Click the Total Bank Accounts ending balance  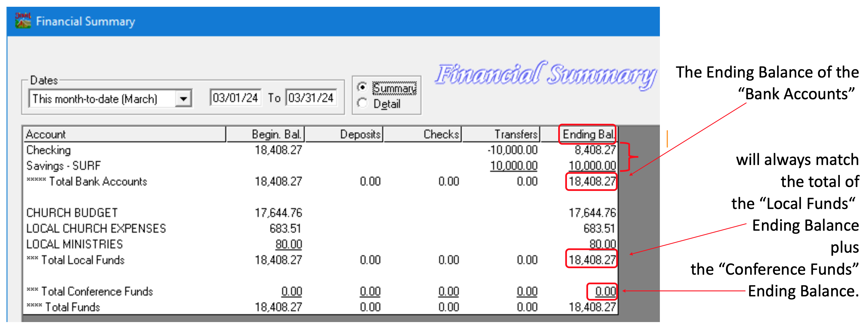pos(592,182)
